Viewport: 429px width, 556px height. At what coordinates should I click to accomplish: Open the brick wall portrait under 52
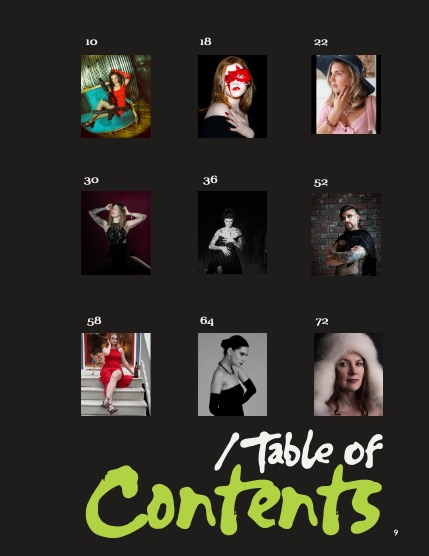pyautogui.click(x=346, y=234)
